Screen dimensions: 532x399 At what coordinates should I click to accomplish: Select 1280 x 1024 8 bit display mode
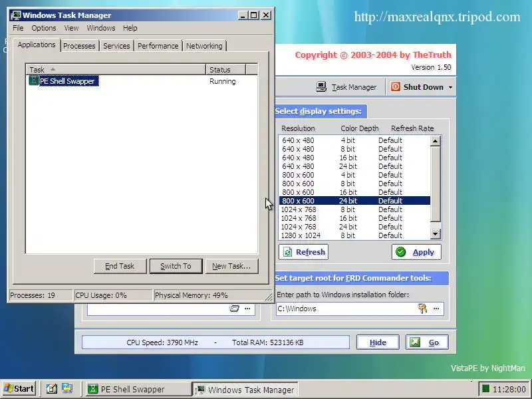(354, 235)
